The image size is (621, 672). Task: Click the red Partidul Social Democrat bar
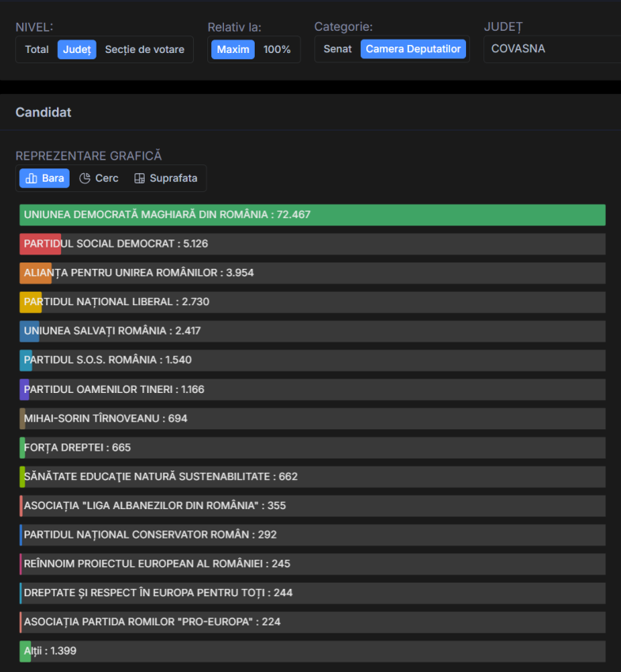click(x=40, y=244)
